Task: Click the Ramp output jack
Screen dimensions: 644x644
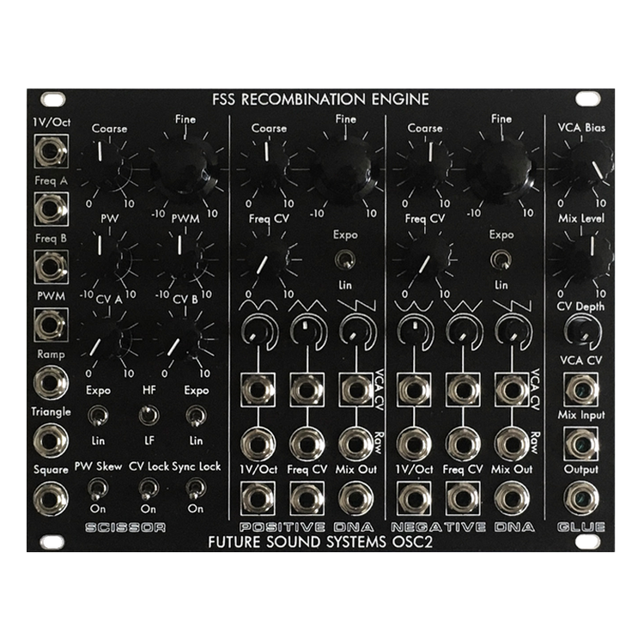Action: (51, 383)
